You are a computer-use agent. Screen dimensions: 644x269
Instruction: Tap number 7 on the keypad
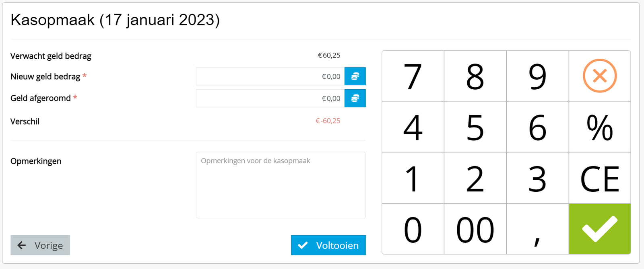coord(413,76)
